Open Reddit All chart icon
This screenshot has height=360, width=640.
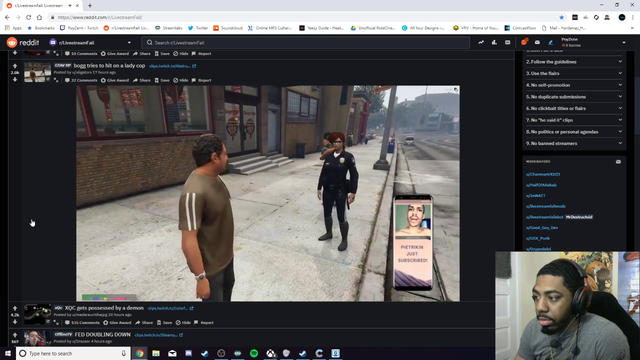pos(494,42)
